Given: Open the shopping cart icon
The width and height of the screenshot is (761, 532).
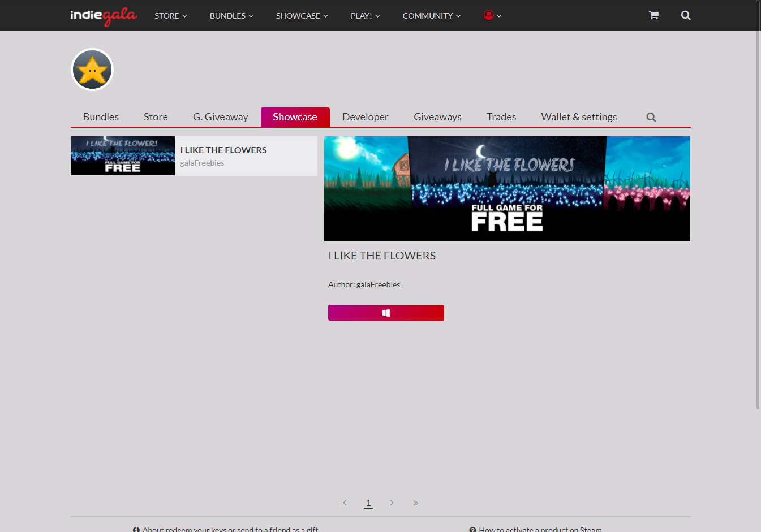Looking at the screenshot, I should pos(653,15).
